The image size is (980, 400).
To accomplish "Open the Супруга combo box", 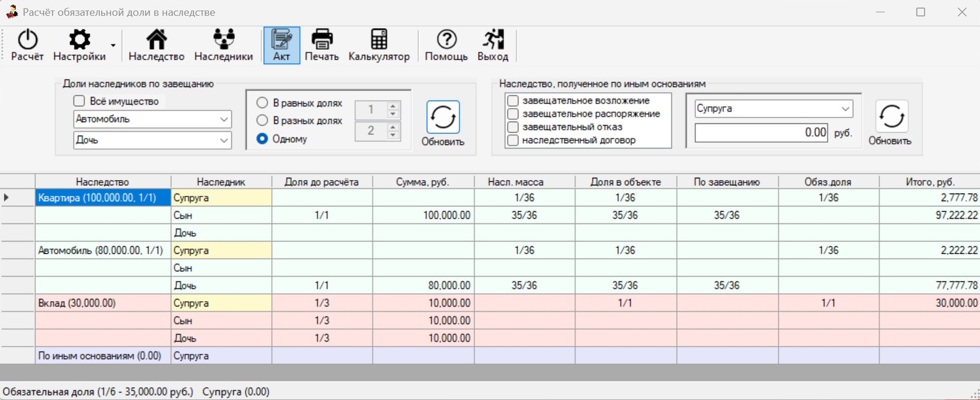I will pos(774,109).
